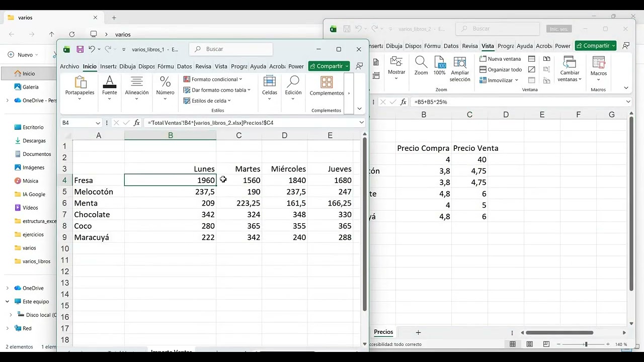Collapse the ribbon in varios_libros_1

click(359, 109)
